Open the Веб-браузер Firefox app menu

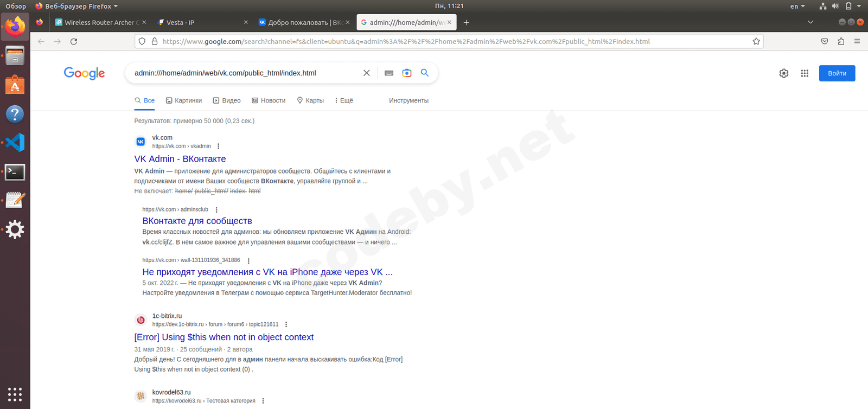pyautogui.click(x=76, y=6)
